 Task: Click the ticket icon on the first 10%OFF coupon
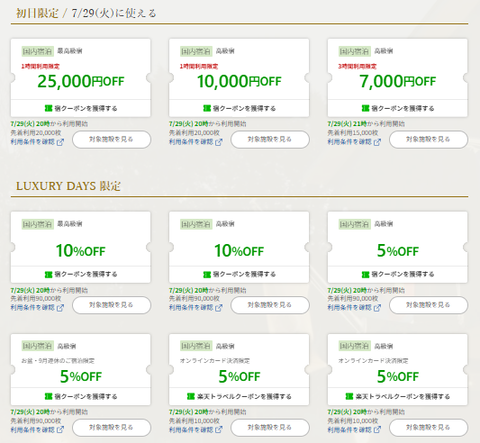pos(49,274)
